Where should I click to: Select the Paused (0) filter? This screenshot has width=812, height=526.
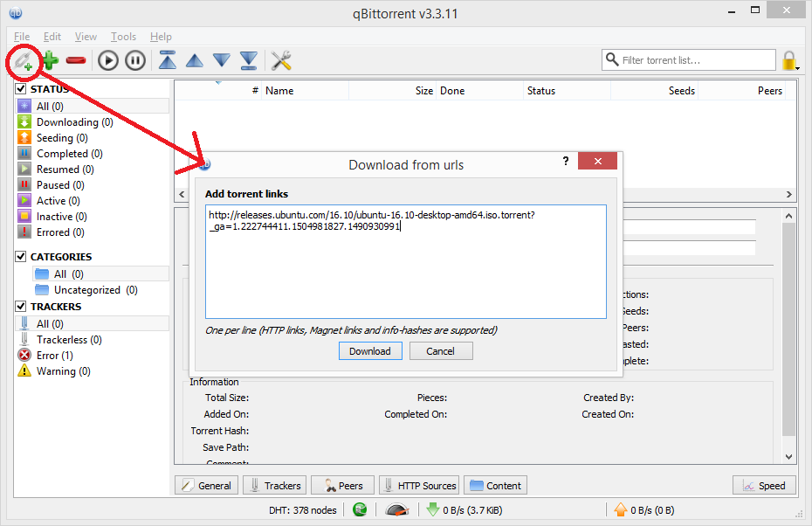(93, 185)
